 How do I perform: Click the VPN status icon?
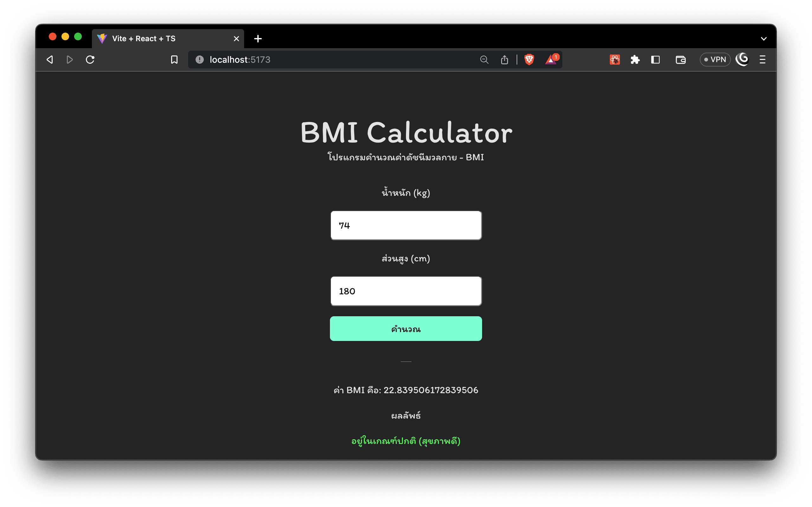click(x=714, y=60)
